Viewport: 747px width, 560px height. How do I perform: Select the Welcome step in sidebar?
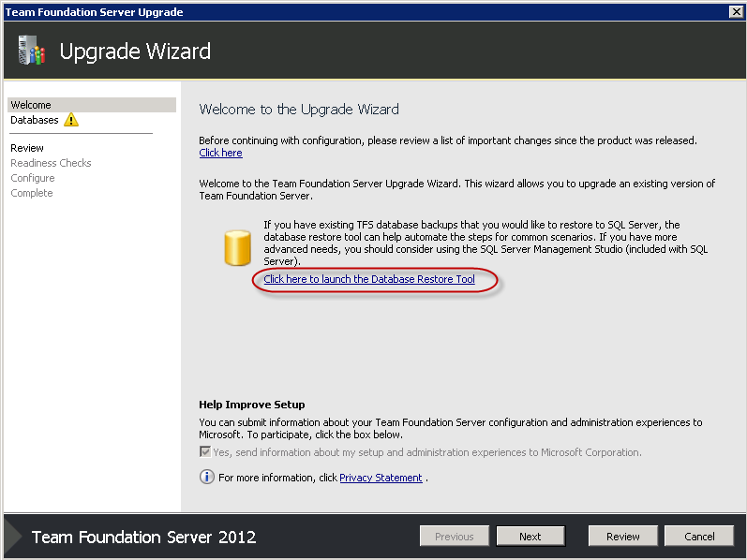92,105
